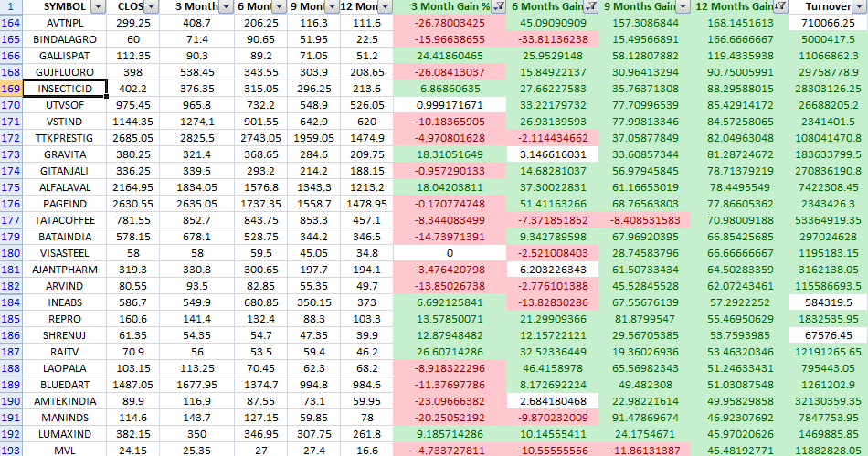Select the PAGEIND symbol cell

click(65, 204)
